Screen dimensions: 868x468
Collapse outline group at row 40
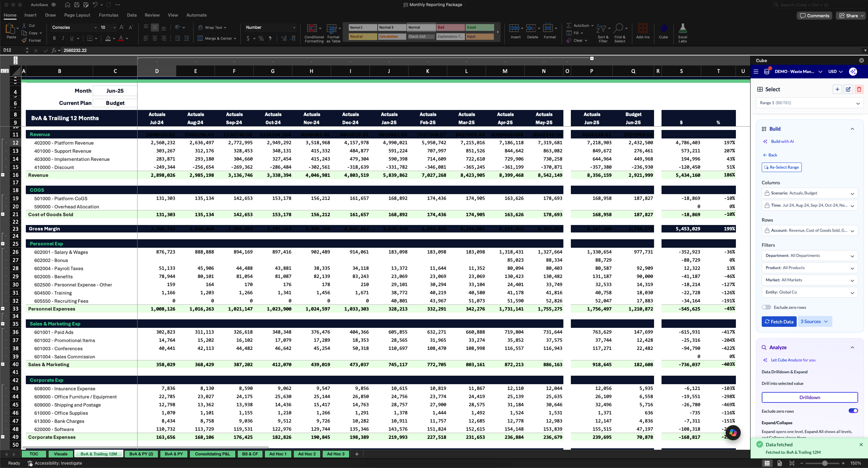pos(3,364)
